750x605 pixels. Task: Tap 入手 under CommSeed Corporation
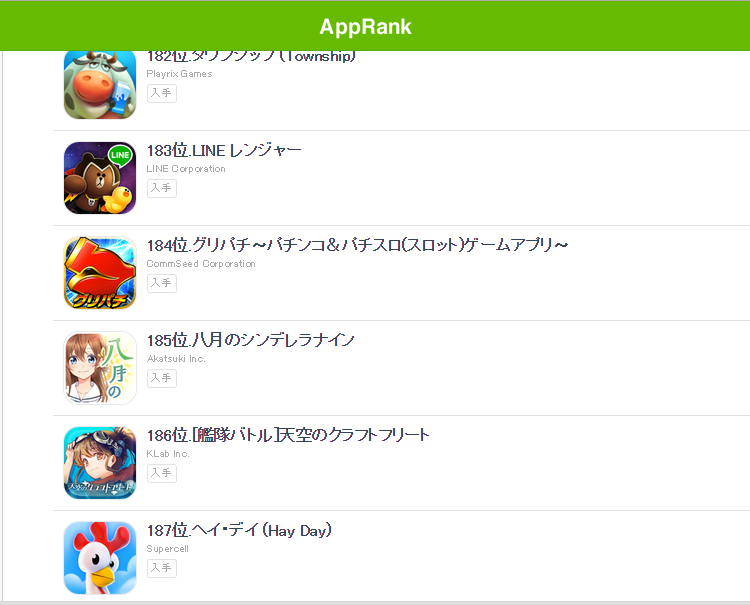162,283
